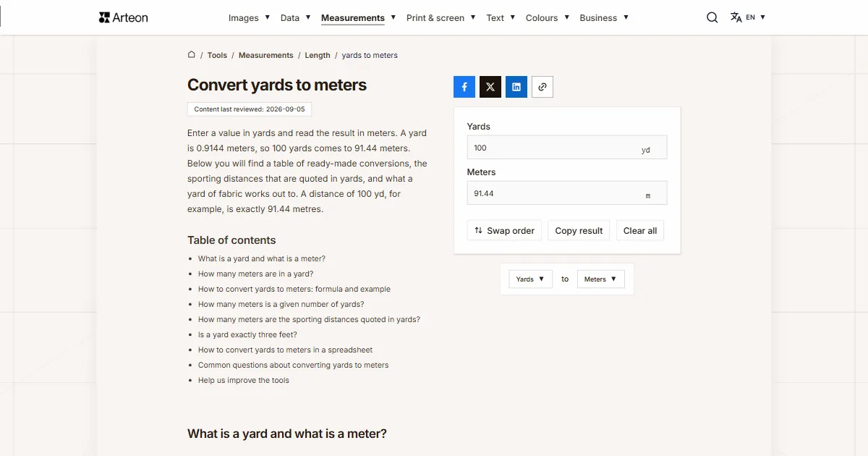Share page on LinkedIn
Image resolution: width=868 pixels, height=456 pixels.
click(516, 87)
